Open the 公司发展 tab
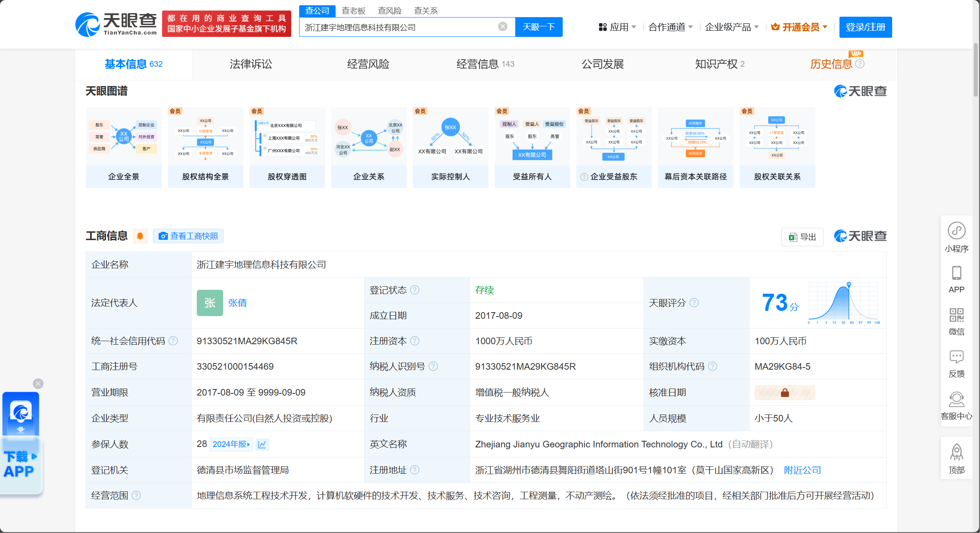 [603, 64]
